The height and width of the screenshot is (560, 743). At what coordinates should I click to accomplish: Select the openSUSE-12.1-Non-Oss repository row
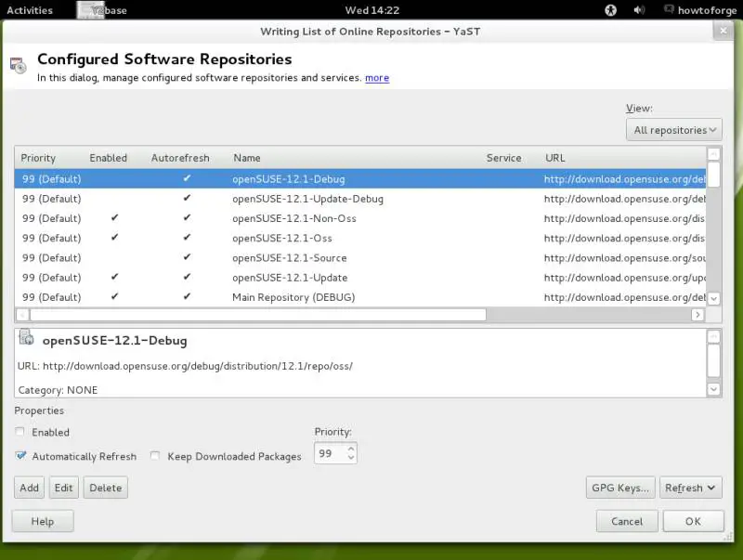point(360,218)
